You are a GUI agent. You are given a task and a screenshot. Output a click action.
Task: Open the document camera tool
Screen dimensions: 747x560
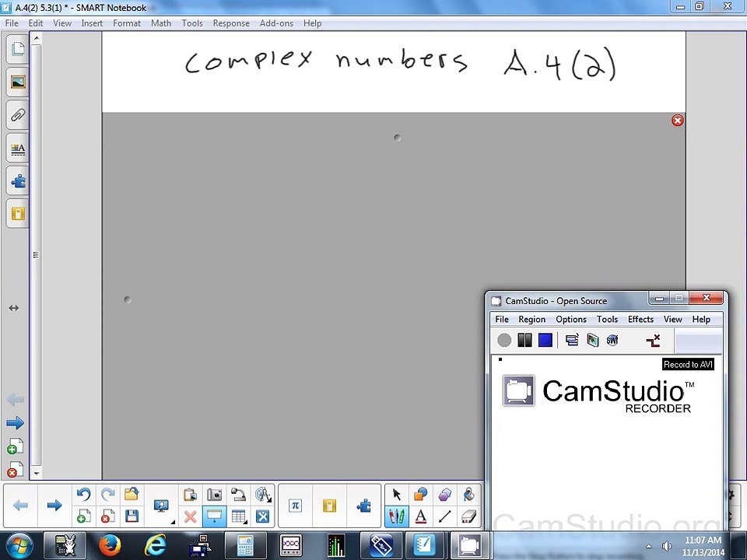click(x=238, y=495)
